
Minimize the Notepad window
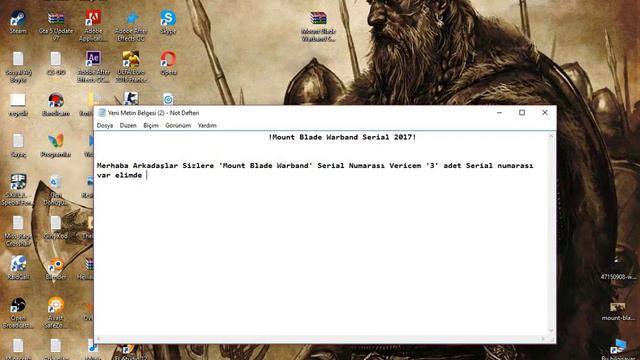[x=499, y=113]
